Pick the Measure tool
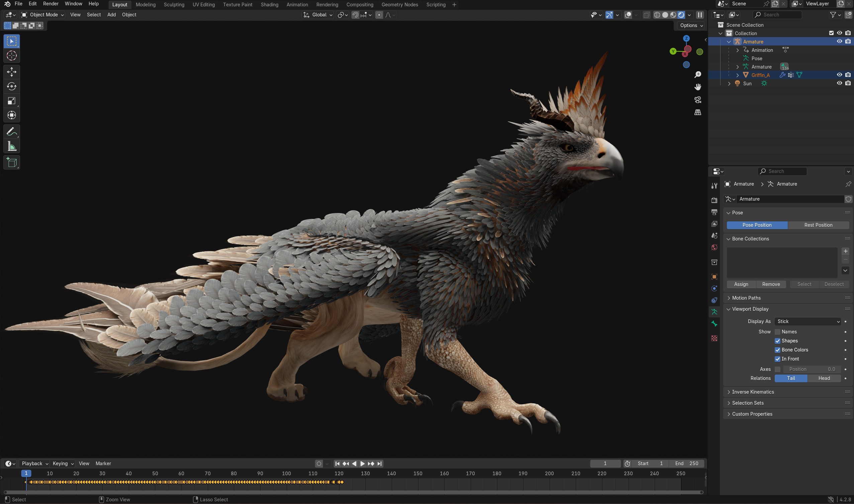The image size is (854, 504). pos(12,147)
